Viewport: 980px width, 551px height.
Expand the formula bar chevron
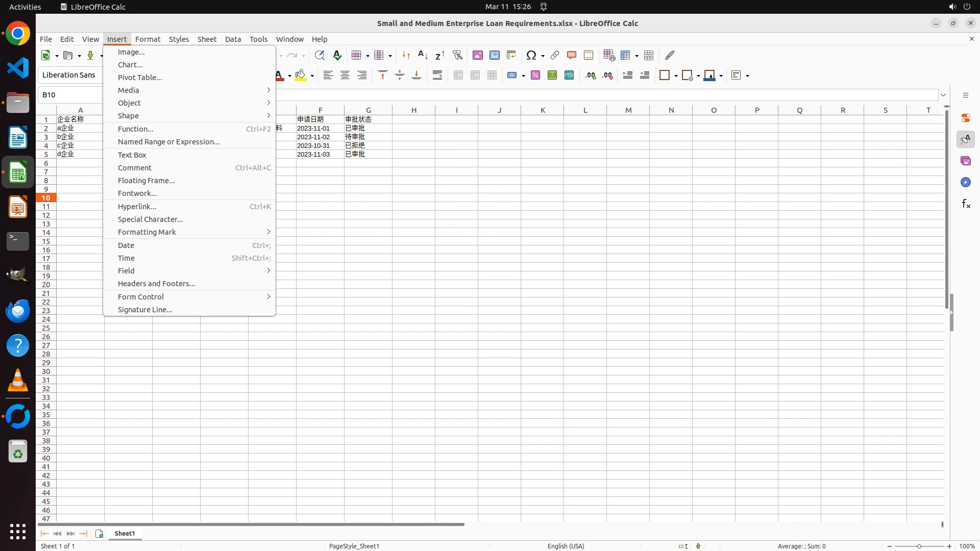pyautogui.click(x=943, y=95)
